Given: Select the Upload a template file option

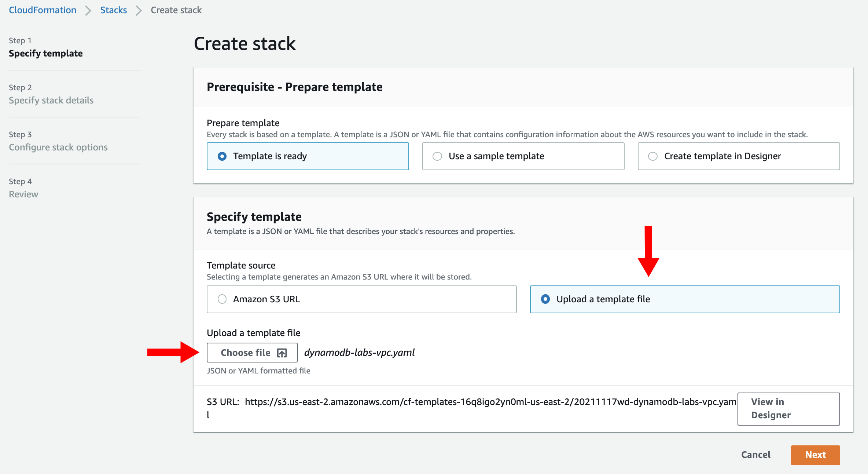Looking at the screenshot, I should (685, 299).
